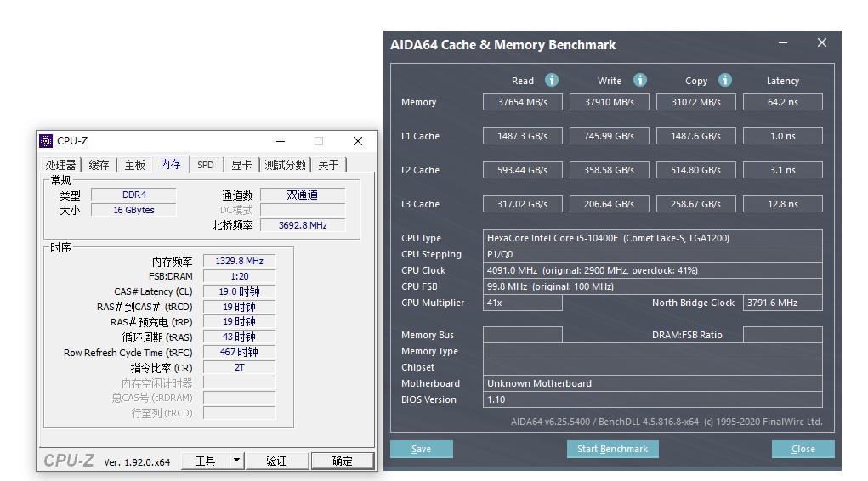Viewport: 868px width, 481px height.
Task: Click the Unknown Motherboard field
Action: [x=653, y=383]
